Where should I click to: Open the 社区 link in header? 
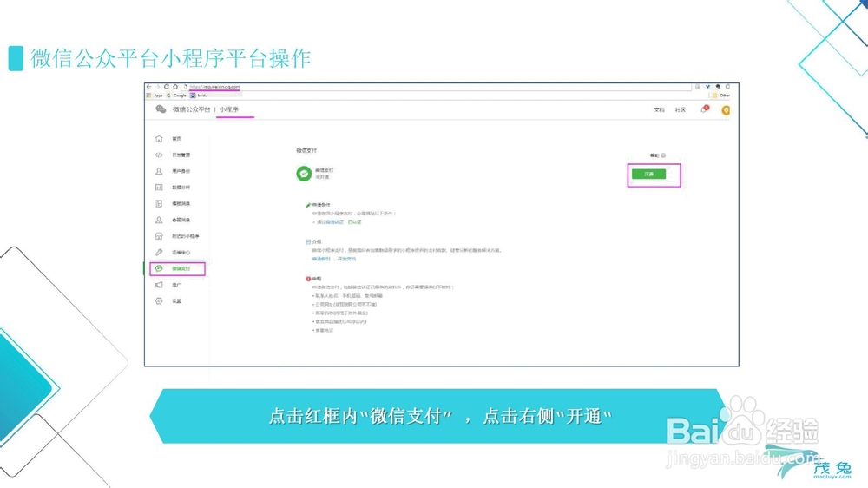681,109
